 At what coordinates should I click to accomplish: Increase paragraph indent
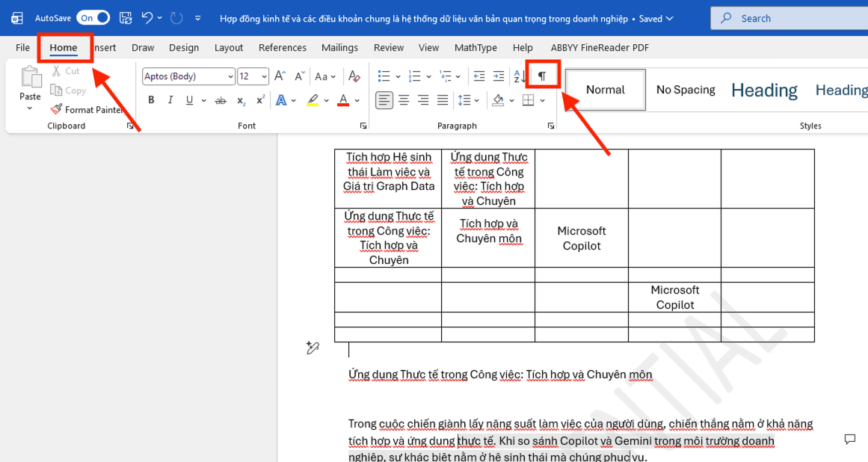click(499, 76)
